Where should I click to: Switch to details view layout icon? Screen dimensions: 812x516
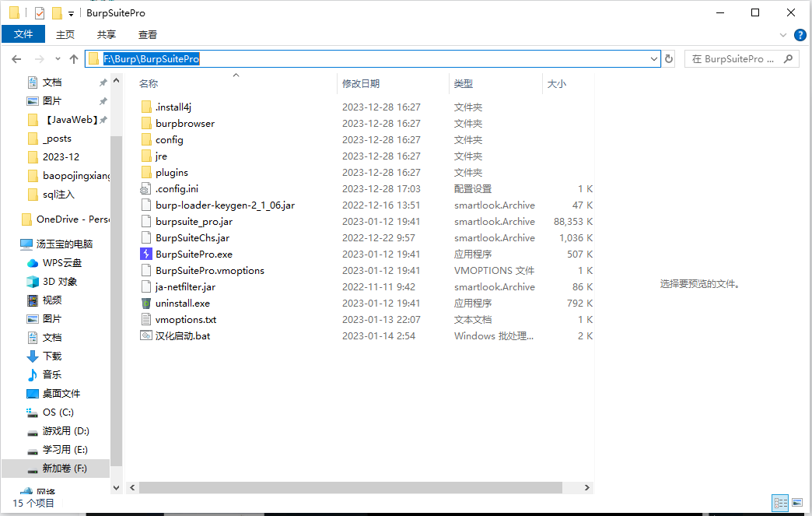coord(780,502)
